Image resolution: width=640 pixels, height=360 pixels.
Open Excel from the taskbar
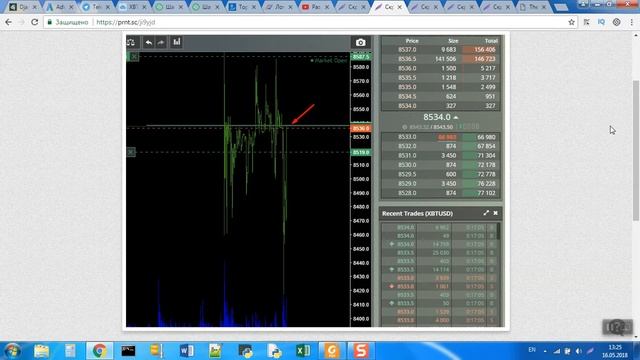303,351
